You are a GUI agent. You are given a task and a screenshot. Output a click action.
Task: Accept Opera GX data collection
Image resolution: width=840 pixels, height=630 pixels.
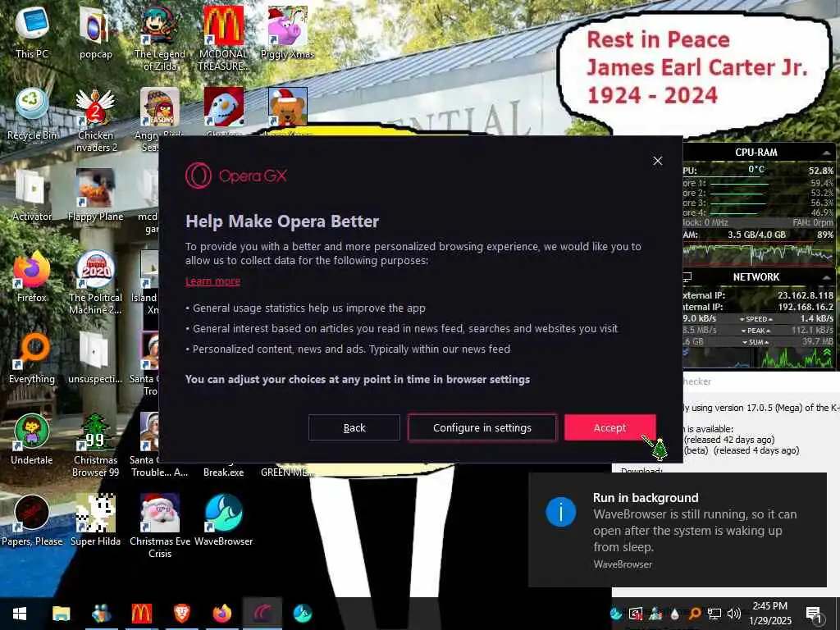(609, 427)
